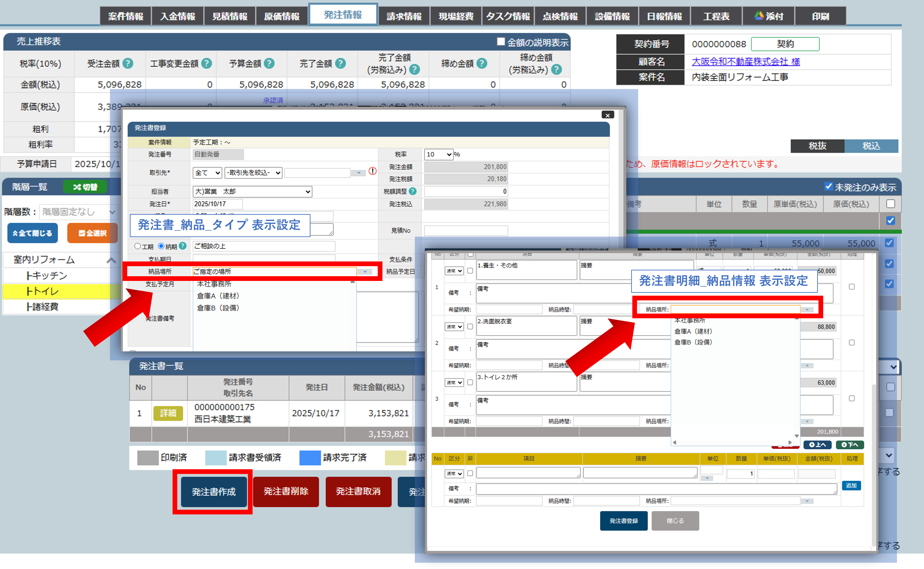Click the 発注書作成 button

click(x=214, y=491)
